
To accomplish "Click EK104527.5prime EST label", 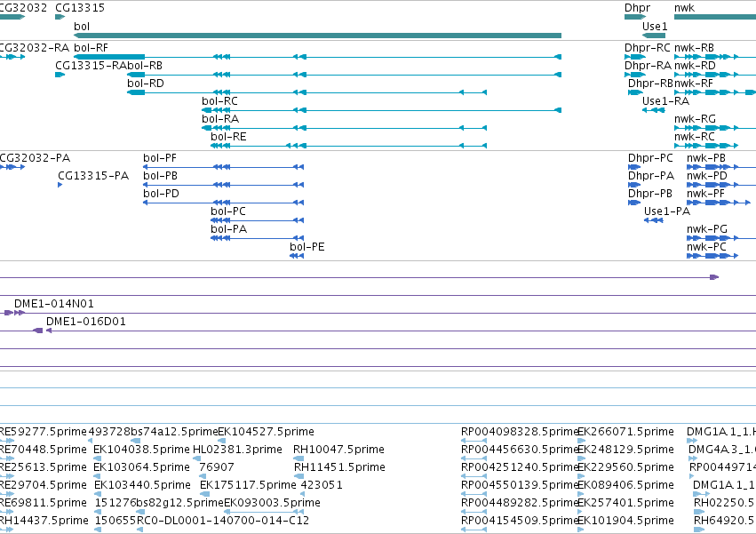I will 267,432.
